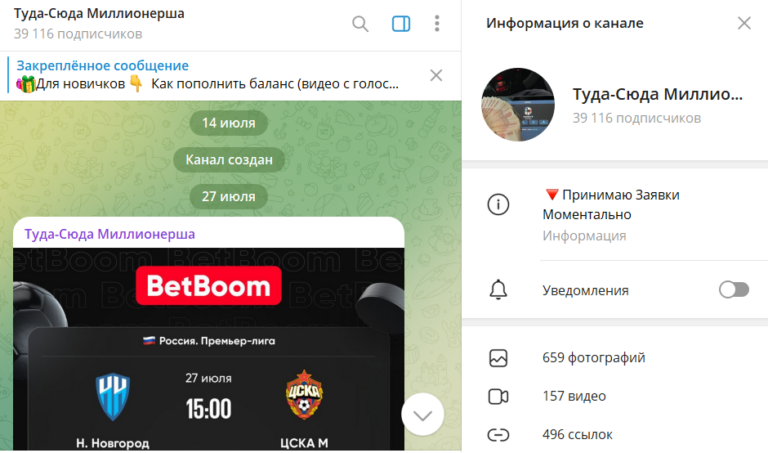Click the shared links chain icon
The height and width of the screenshot is (453, 768).
[498, 435]
